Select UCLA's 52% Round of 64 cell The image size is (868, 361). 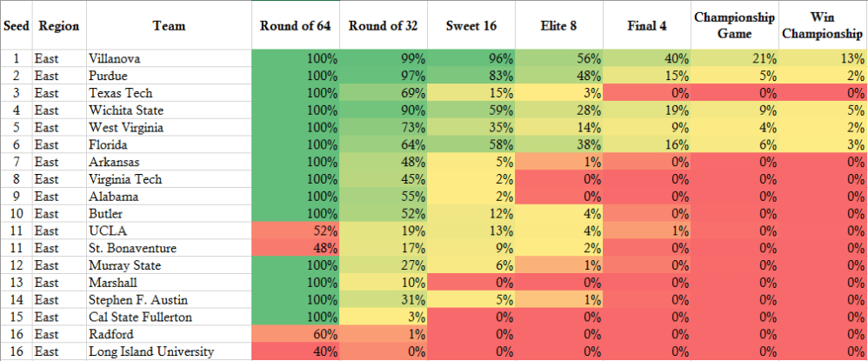295,231
